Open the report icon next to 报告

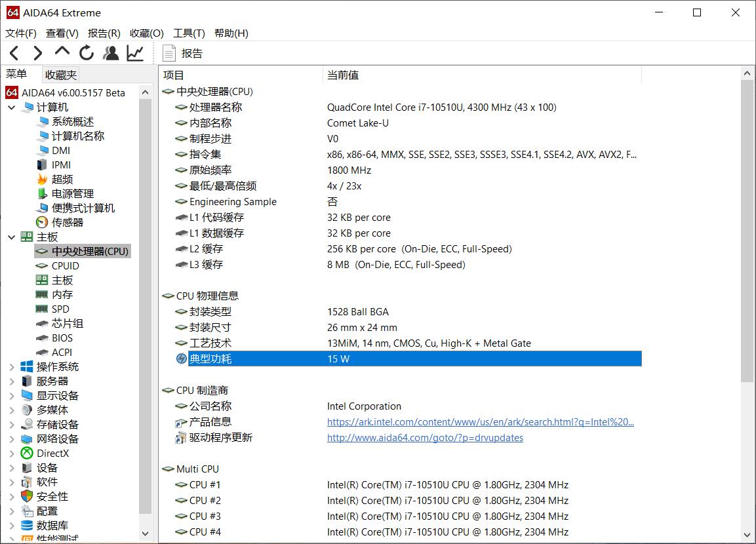pos(170,52)
